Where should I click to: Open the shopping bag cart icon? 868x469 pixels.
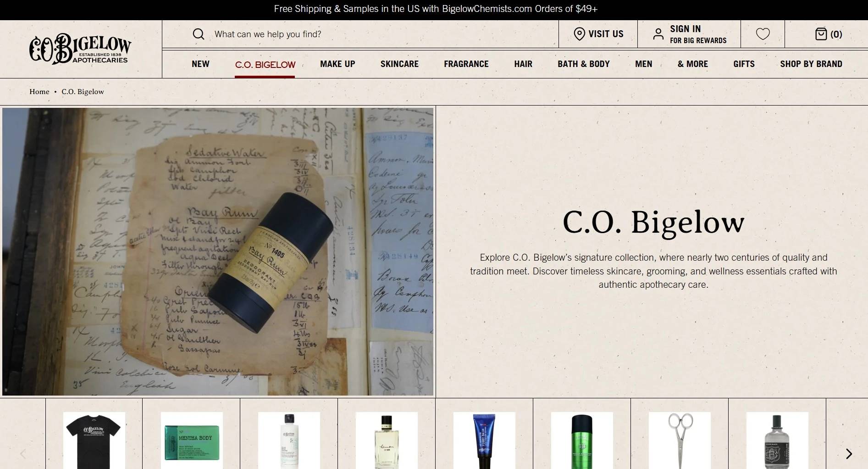pyautogui.click(x=821, y=34)
